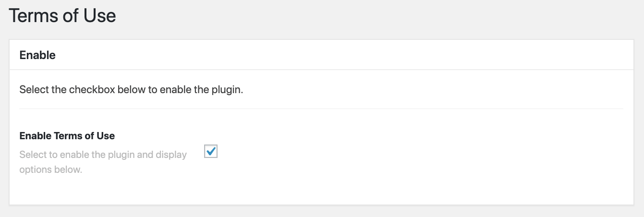Click the word "Use" in the bold field label
The image size is (644, 217).
coord(106,136)
